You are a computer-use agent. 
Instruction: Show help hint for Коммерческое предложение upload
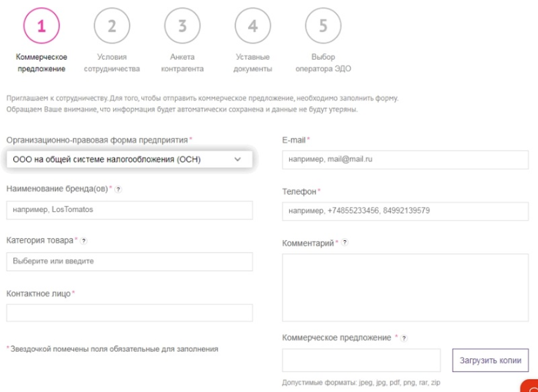(404, 338)
